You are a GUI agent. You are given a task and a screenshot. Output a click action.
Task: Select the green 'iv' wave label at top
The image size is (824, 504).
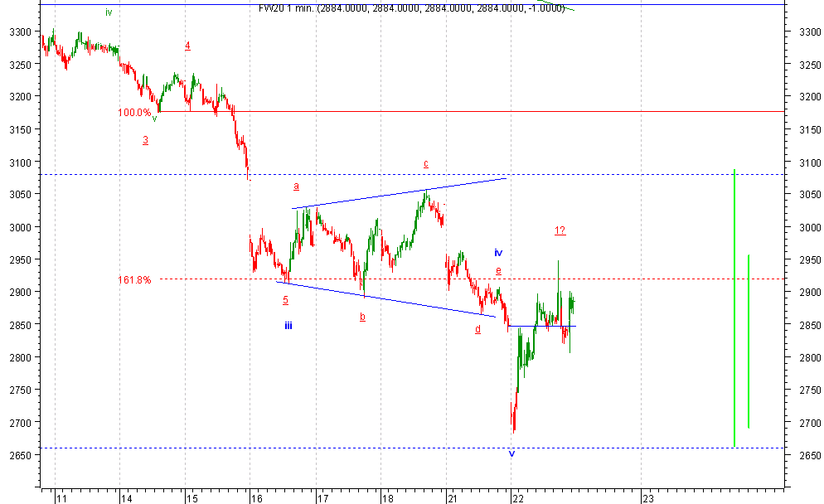coord(109,12)
